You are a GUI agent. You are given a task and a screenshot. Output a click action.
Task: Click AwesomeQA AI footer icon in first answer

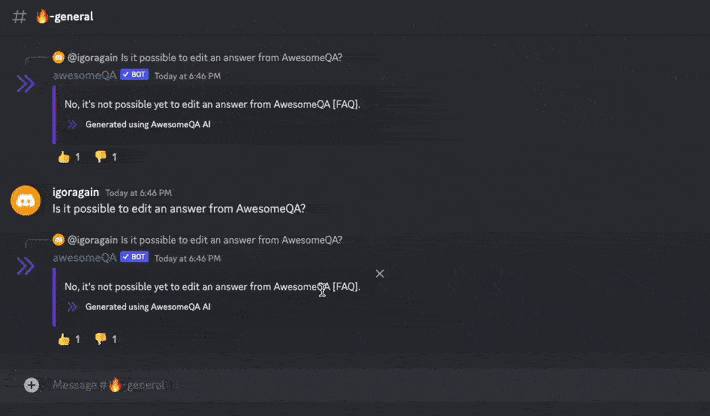coord(72,125)
